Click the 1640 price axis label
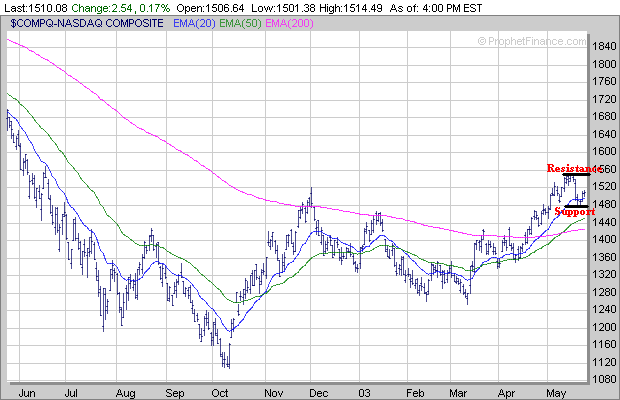This screenshot has width=620, height=400. click(x=604, y=134)
